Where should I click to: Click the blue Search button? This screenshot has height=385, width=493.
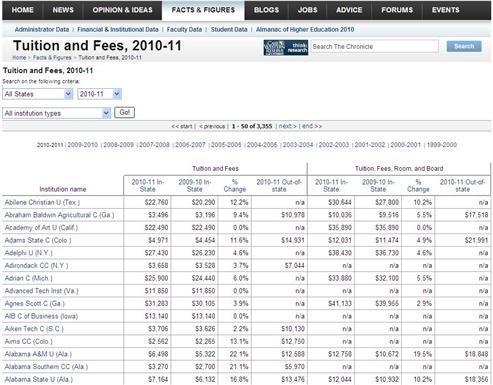[464, 46]
